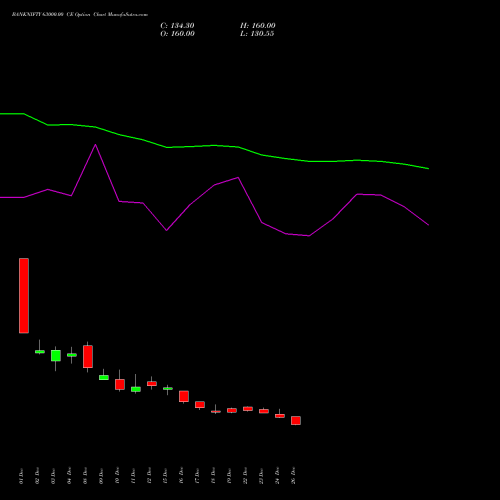Select the small green candle for 02 Dec
This screenshot has width=500, height=500.
click(x=40, y=351)
